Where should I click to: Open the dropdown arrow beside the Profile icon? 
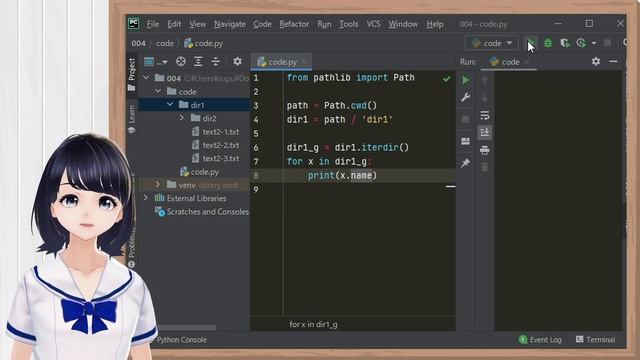click(594, 43)
